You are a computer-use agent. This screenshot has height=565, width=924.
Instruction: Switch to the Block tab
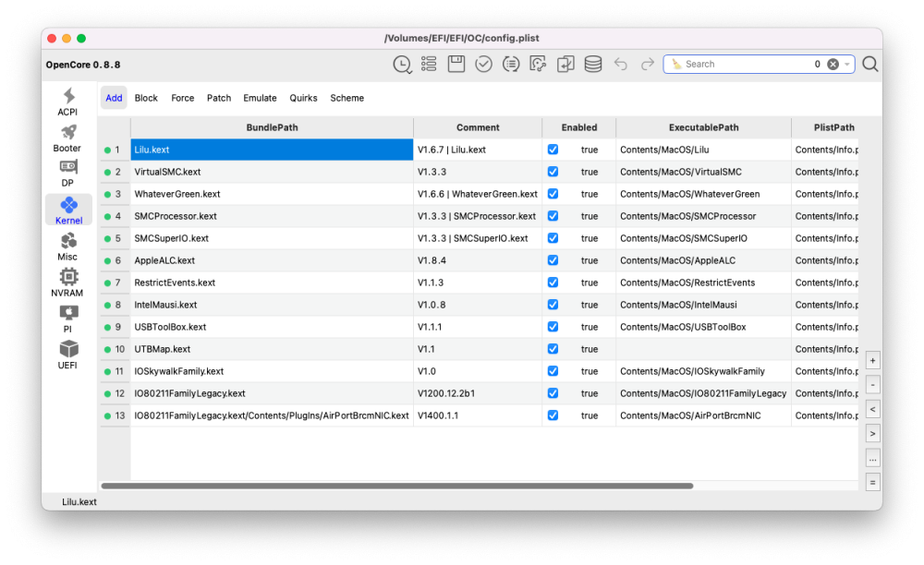click(x=146, y=98)
